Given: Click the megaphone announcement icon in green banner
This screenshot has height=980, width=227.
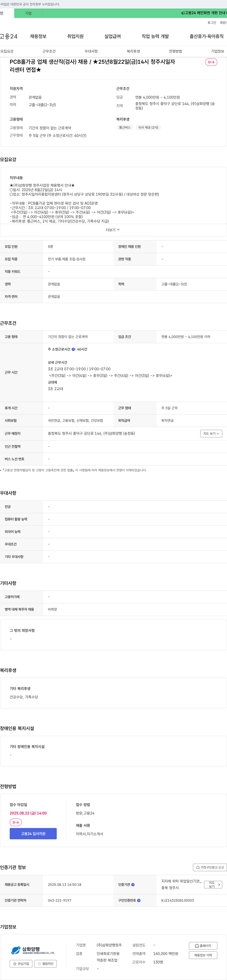Looking at the screenshot, I should click(183, 13).
